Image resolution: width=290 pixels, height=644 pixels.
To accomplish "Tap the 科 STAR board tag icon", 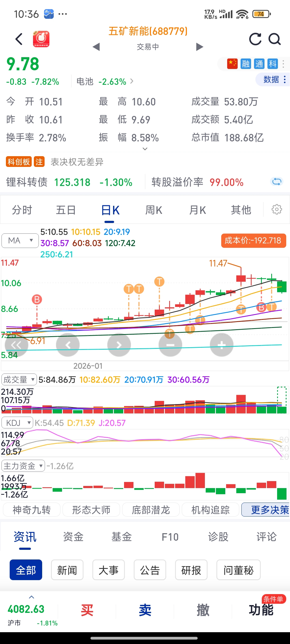I will click(273, 64).
